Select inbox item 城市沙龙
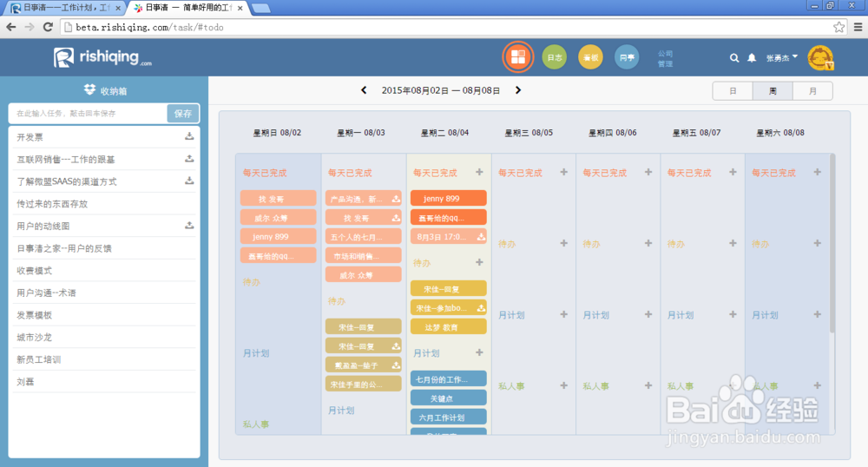The image size is (868, 467). pos(104,337)
